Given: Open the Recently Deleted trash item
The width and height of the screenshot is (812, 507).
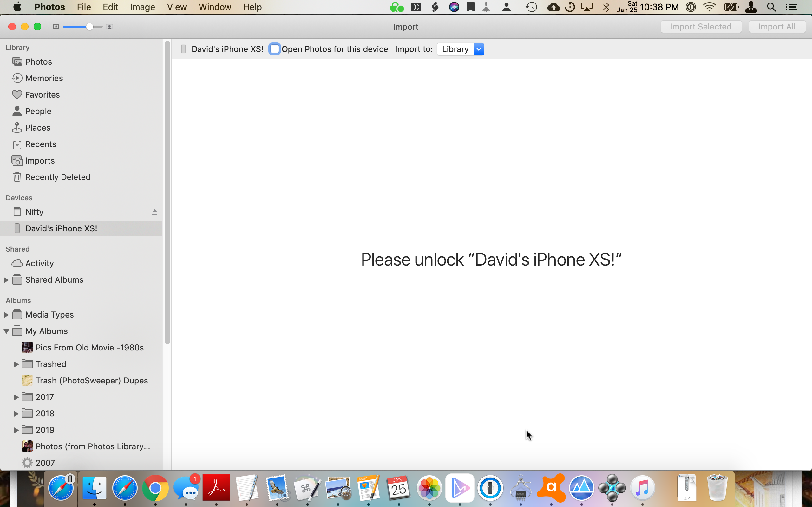Looking at the screenshot, I should [57, 177].
